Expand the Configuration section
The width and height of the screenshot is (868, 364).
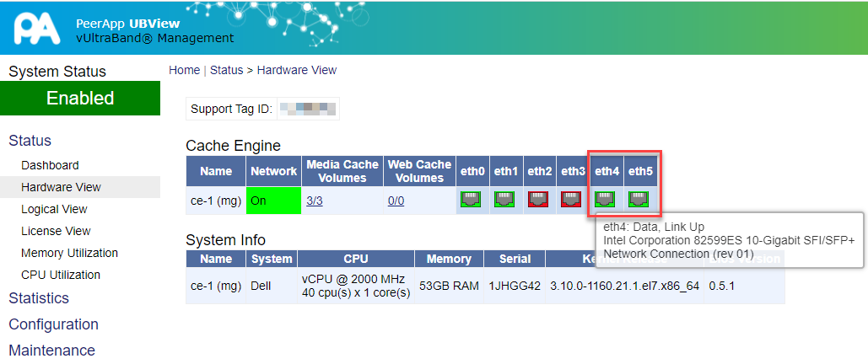click(53, 324)
